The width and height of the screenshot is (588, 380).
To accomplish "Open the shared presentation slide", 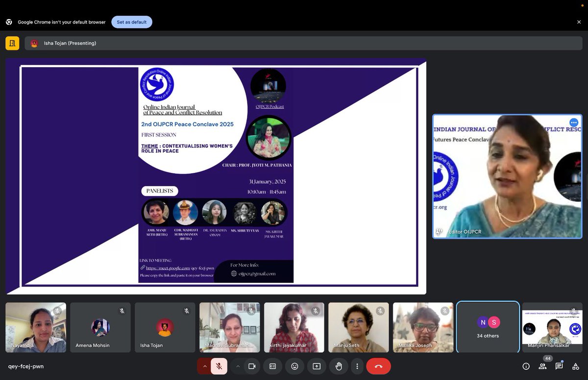I will (216, 176).
